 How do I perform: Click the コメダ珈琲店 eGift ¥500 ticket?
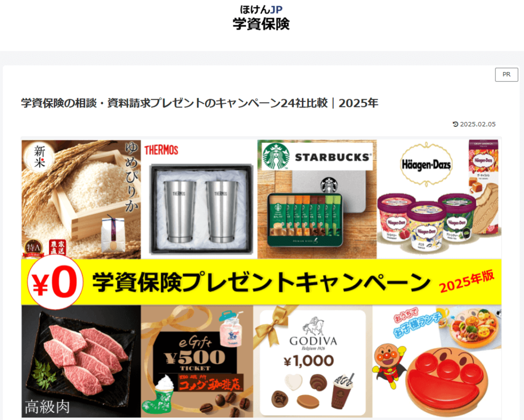(x=197, y=361)
